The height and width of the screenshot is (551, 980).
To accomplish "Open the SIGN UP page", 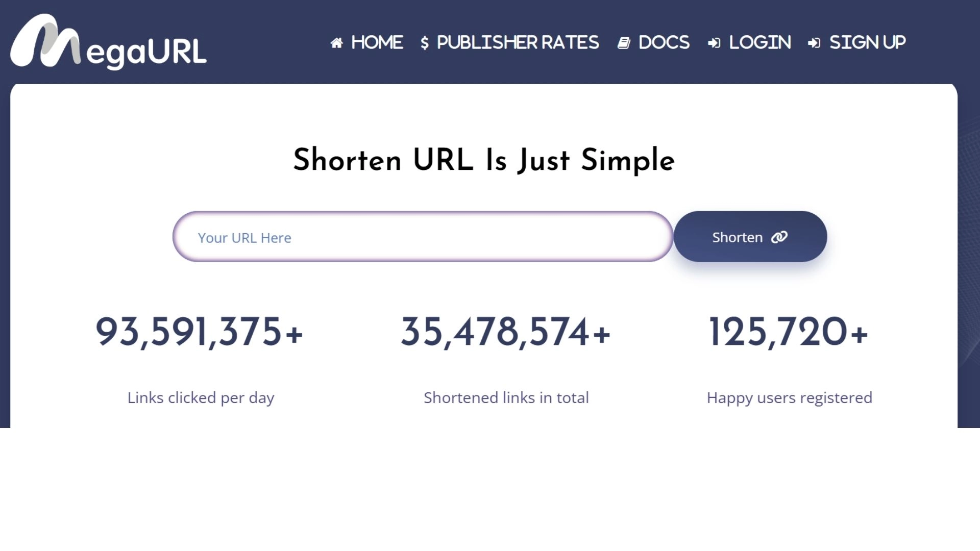I will 867,42.
